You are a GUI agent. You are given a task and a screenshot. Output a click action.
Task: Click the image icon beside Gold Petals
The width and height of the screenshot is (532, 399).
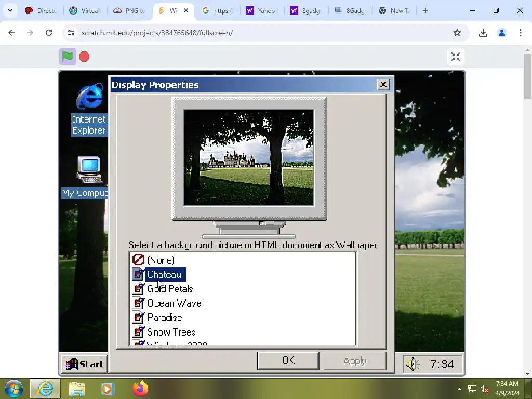pos(138,288)
